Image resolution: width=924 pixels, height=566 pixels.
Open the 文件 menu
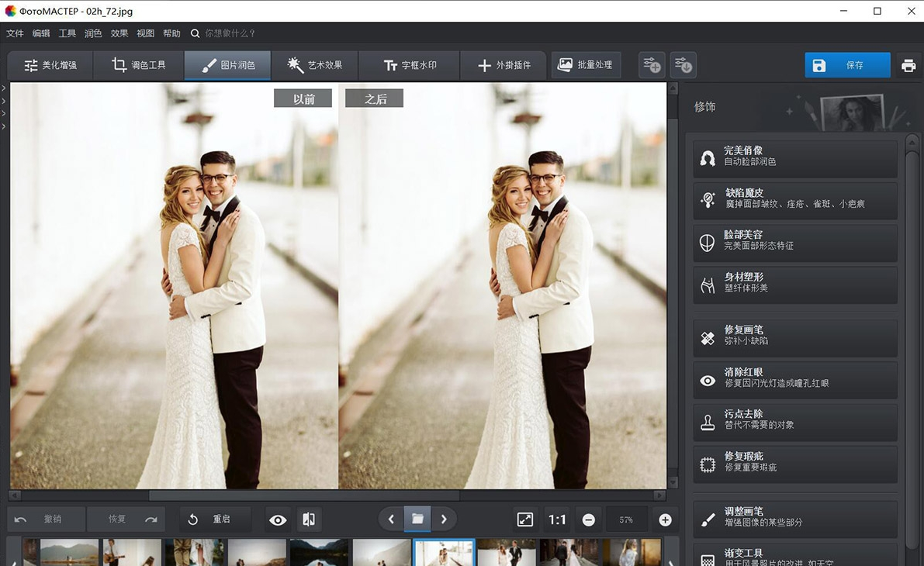(15, 33)
